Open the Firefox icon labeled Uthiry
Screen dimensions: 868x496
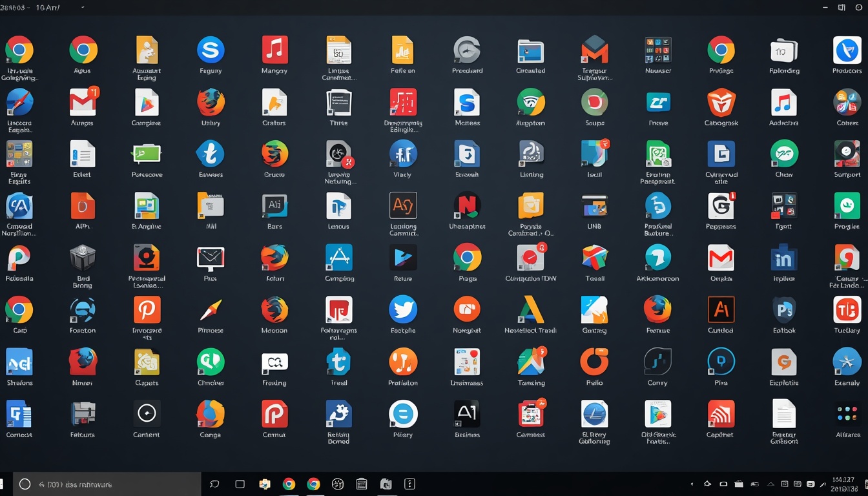(211, 102)
